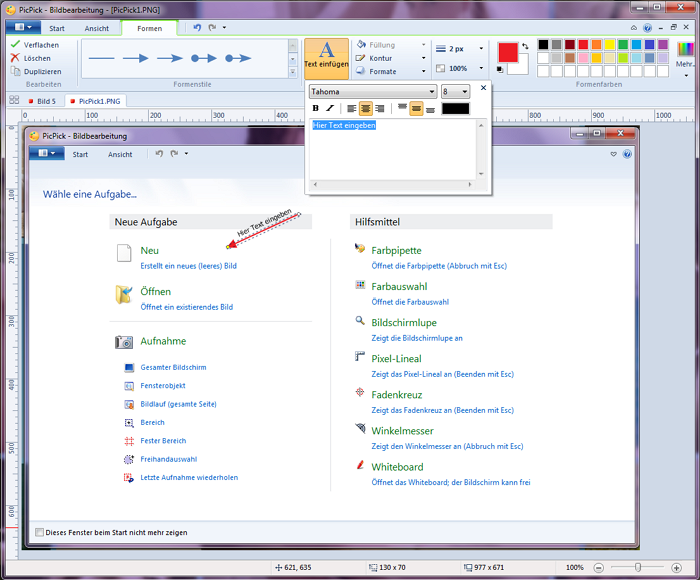Check 'Dieses Fenster beim Start nicht mehr zeigen'
Screen dimensions: 700x580
coord(39,532)
